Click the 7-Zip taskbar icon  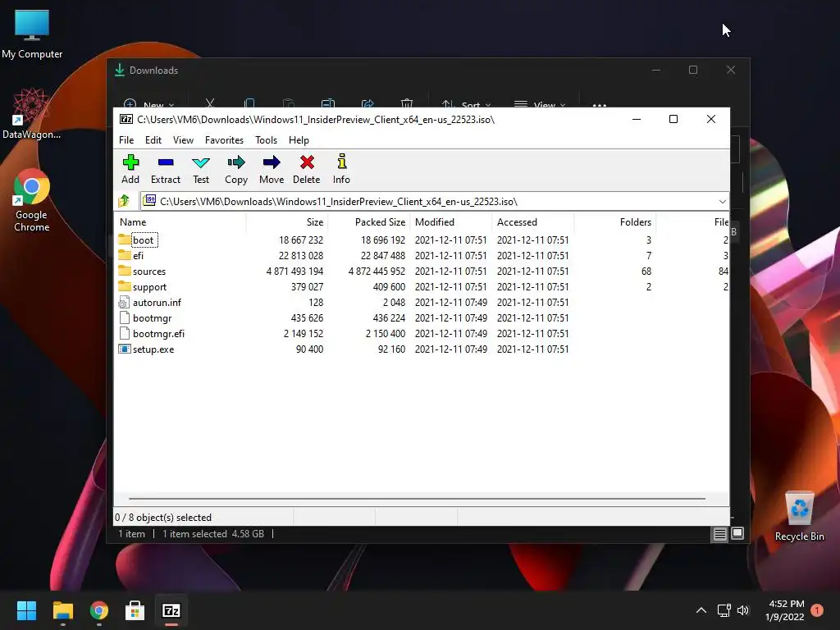point(171,610)
